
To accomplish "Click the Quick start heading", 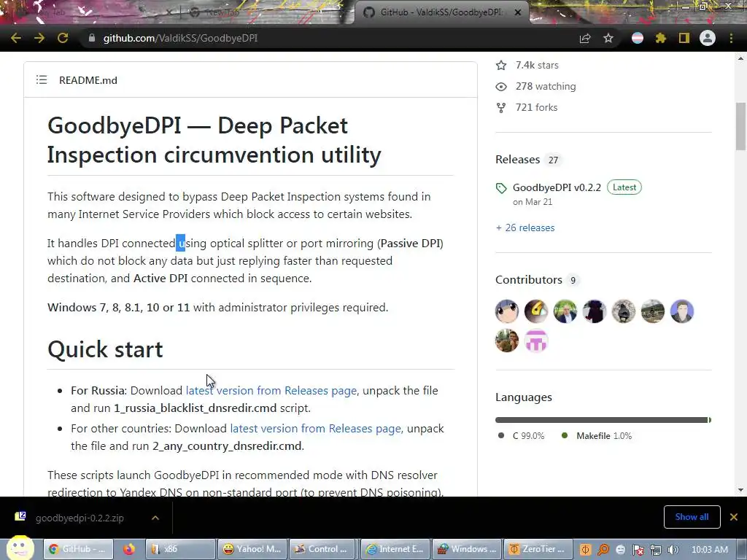I will [105, 349].
